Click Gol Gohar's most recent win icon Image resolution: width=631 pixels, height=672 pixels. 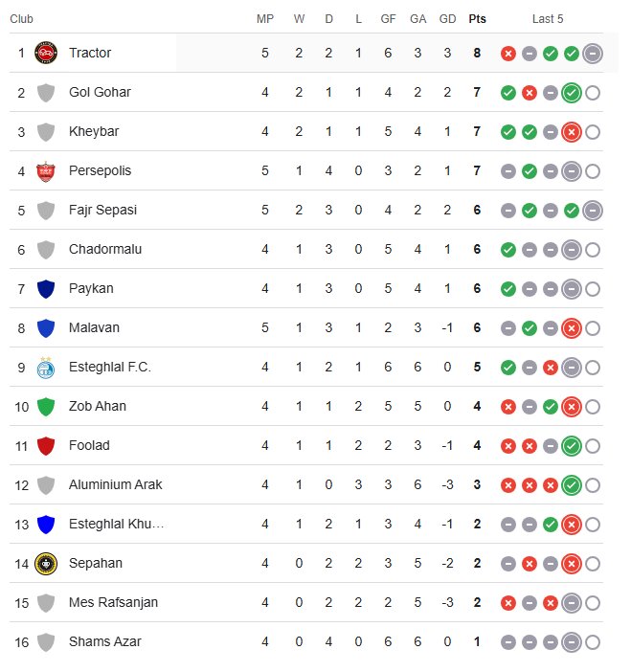point(572,93)
